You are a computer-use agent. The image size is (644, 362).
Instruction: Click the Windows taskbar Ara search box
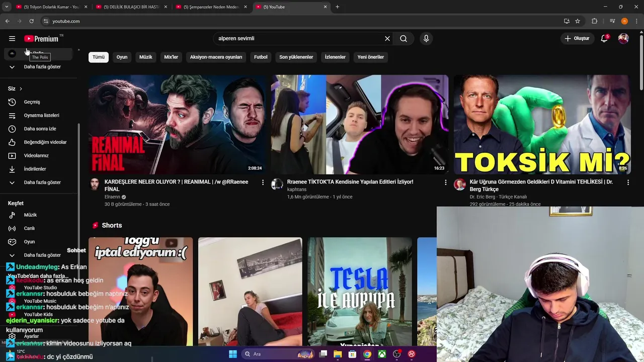278,354
